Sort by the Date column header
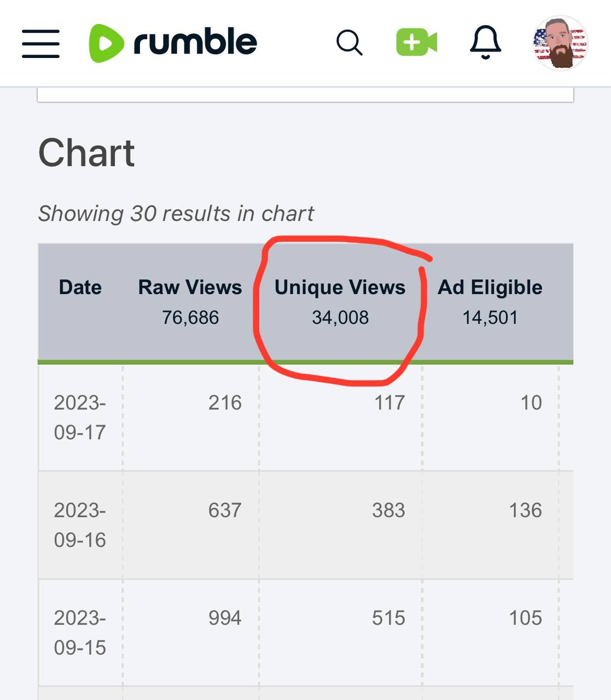611x700 pixels. coord(80,287)
